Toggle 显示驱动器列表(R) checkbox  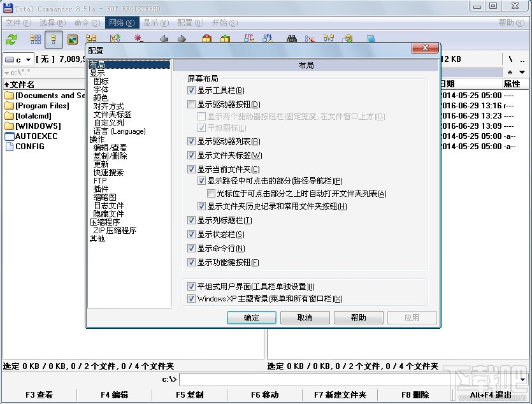(191, 141)
